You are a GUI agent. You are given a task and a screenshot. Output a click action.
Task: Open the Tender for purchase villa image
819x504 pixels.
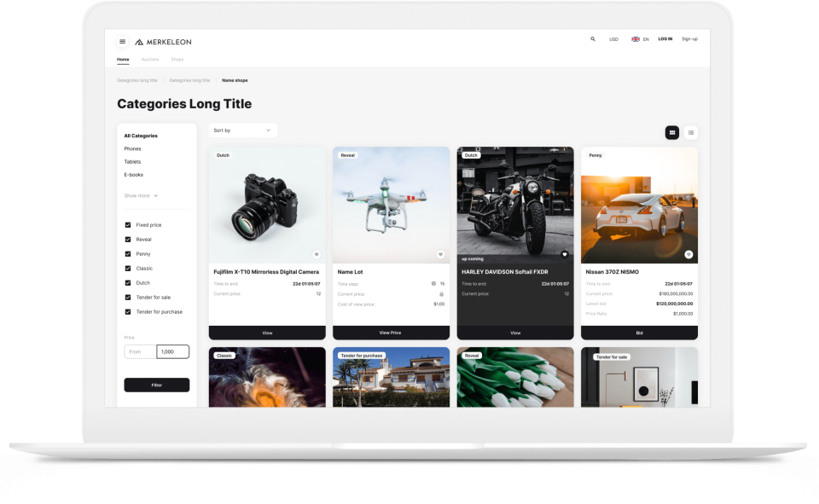click(392, 378)
